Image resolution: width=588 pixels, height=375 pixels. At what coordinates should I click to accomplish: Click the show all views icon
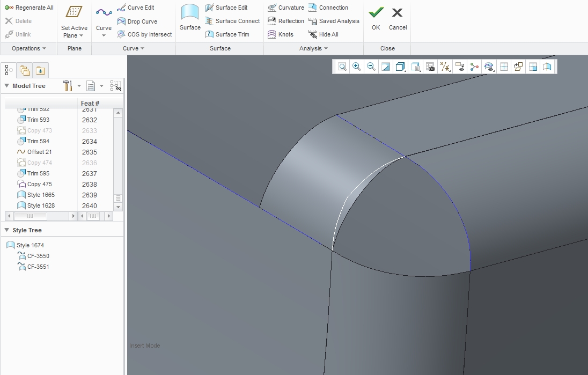pyautogui.click(x=504, y=67)
